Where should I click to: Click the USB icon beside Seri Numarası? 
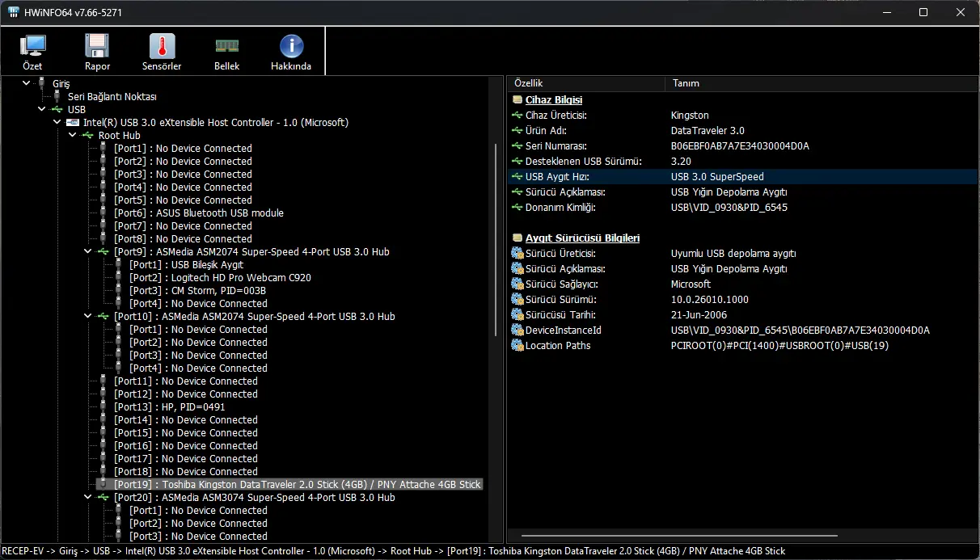click(x=517, y=146)
